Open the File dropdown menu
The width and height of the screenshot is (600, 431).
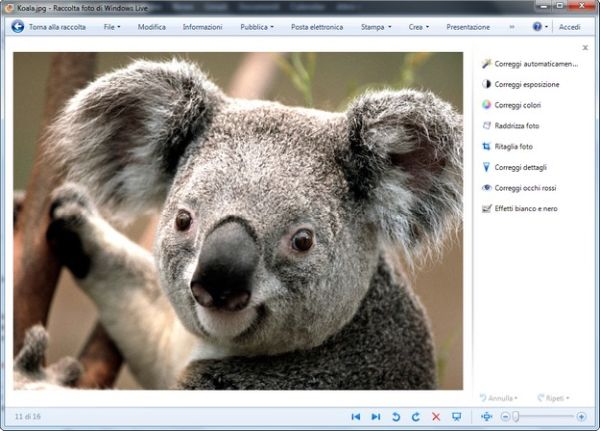[x=112, y=27]
